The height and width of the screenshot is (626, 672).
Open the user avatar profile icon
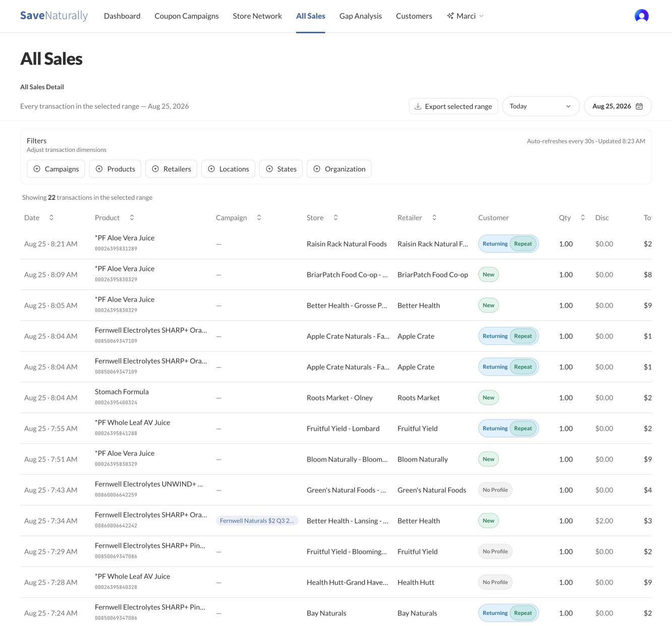(x=641, y=16)
